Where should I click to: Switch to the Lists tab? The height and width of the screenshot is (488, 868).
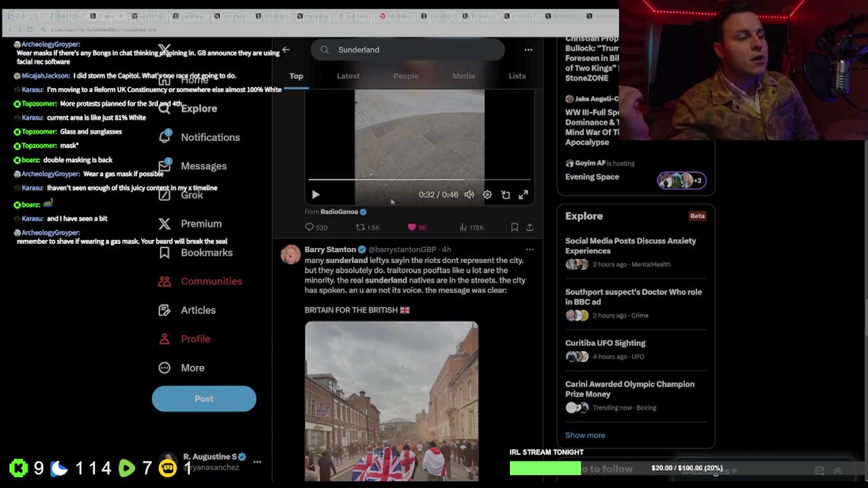(517, 76)
